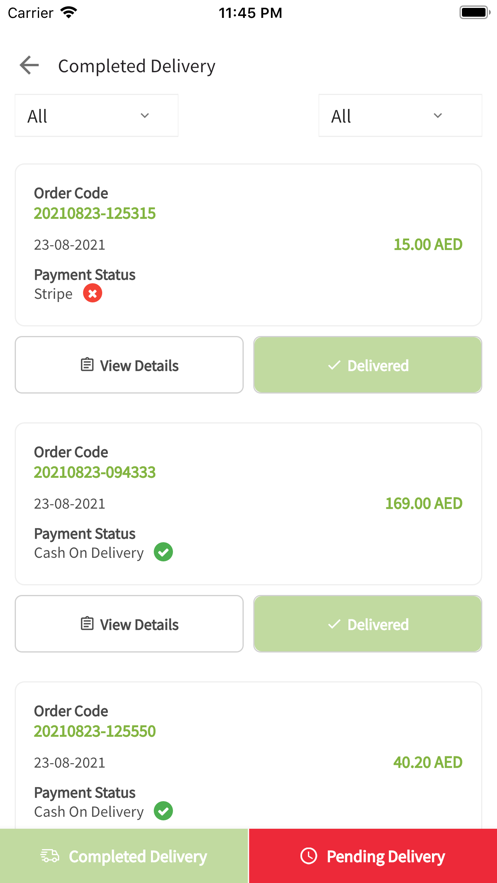Open the right All filter dropdown
This screenshot has height=883, width=497.
[x=400, y=115]
